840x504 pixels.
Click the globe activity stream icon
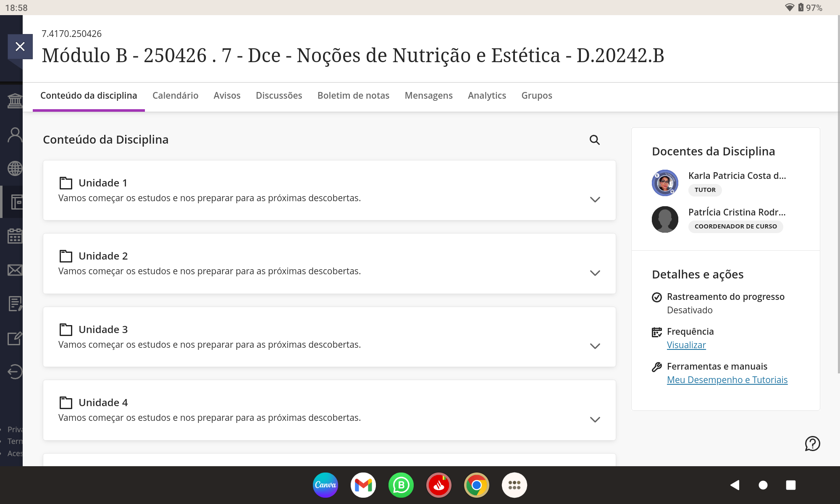click(x=15, y=168)
